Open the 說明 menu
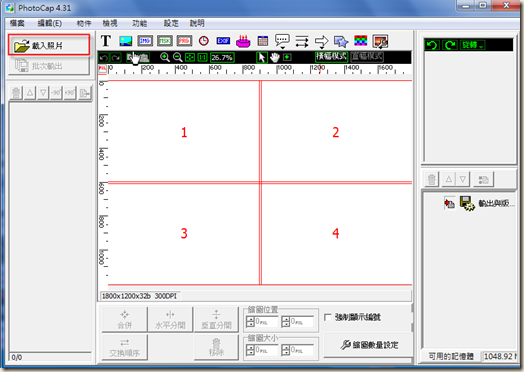The height and width of the screenshot is (372, 524). (197, 23)
